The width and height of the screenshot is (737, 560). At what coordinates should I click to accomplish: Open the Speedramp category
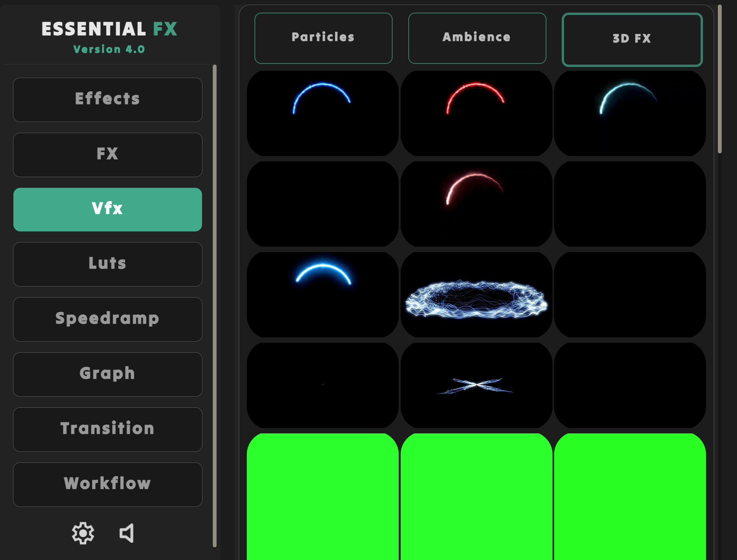(108, 319)
